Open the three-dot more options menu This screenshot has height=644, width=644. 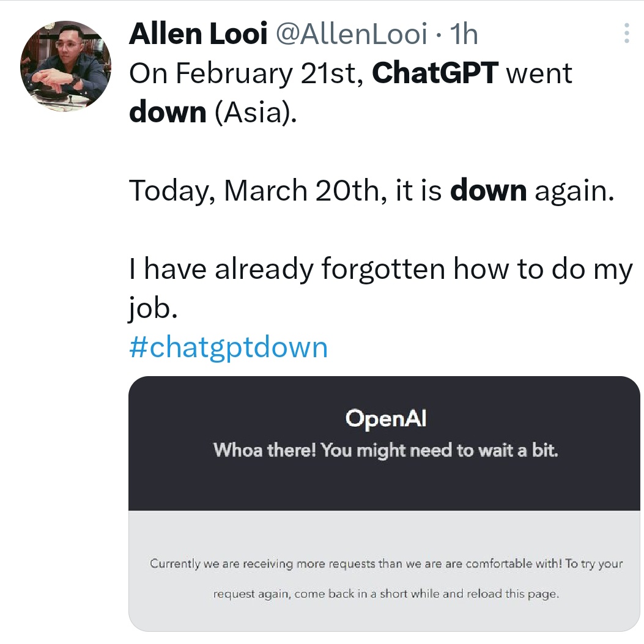point(626,33)
